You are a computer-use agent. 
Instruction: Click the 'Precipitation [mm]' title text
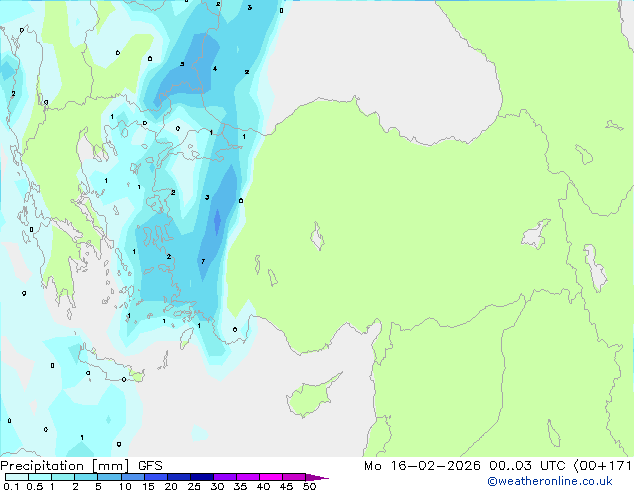point(65,466)
